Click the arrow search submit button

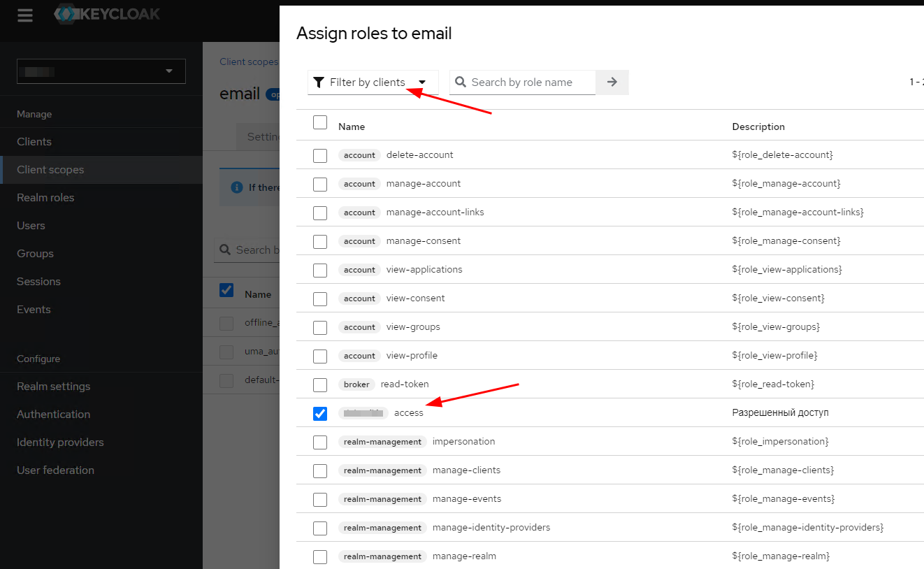click(612, 82)
